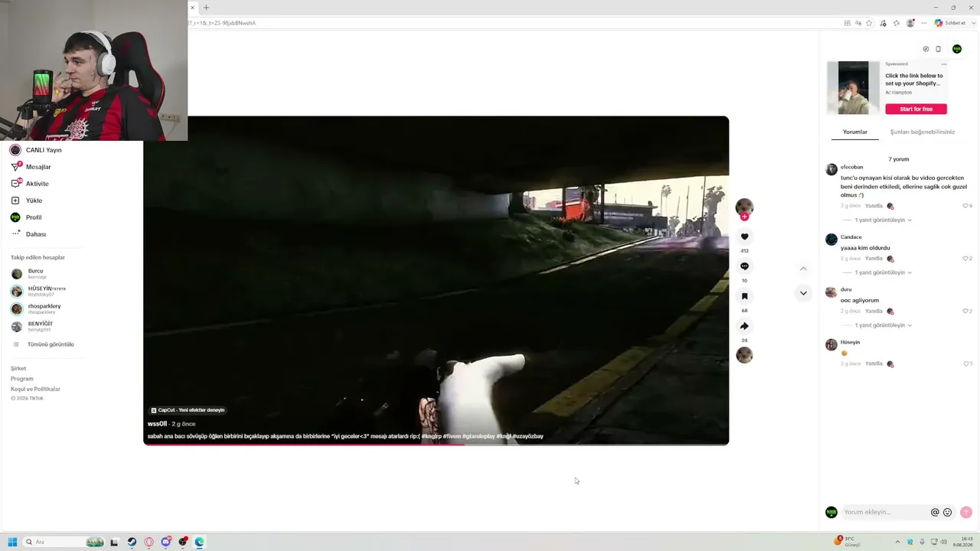Add page to favorites star icon
Screen dimensions: 980x551
(869, 23)
